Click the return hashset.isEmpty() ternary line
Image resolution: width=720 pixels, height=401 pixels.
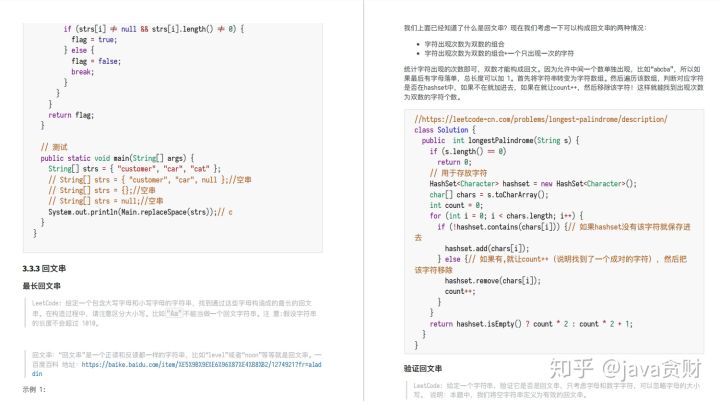pyautogui.click(x=531, y=324)
